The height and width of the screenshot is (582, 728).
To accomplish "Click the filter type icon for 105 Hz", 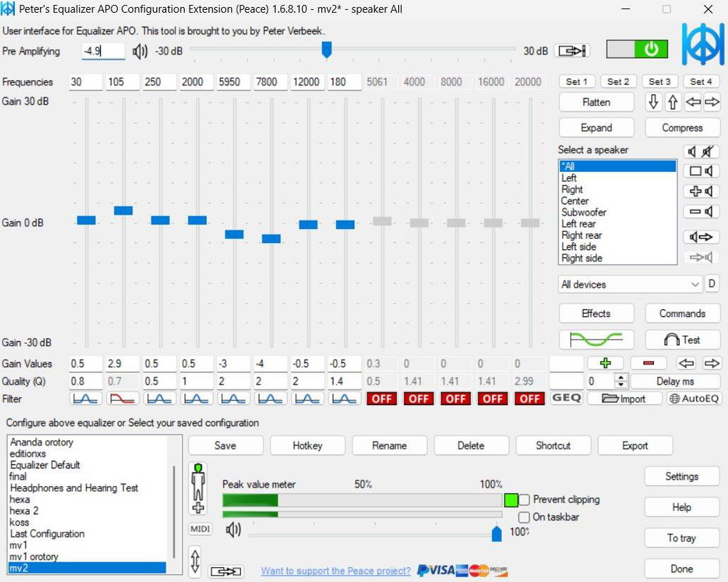I will pyautogui.click(x=122, y=399).
